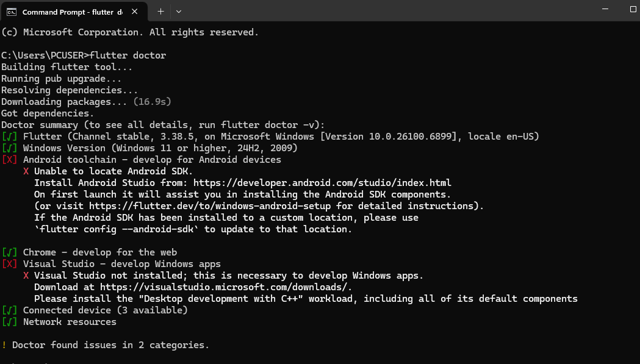640x364 pixels.
Task: Click the Command Prompt icon on the tab
Action: tap(12, 12)
